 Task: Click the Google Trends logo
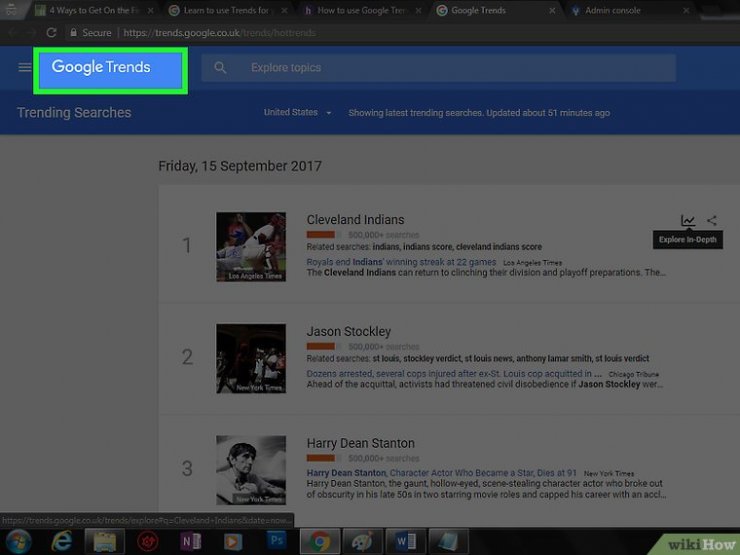(x=101, y=67)
